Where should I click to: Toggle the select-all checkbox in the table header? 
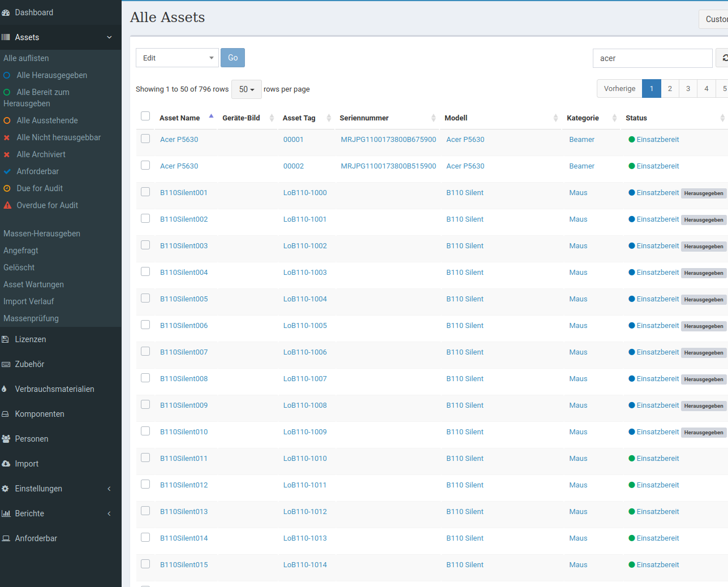pyautogui.click(x=145, y=115)
